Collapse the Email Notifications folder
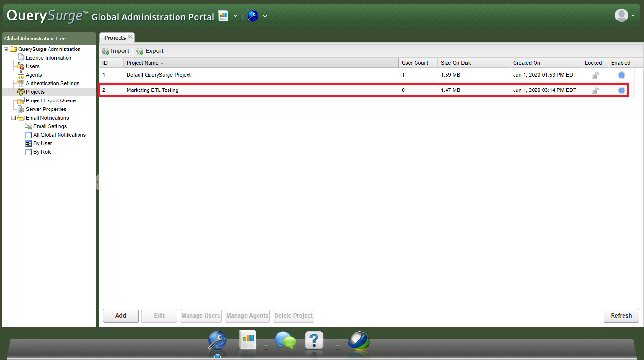The height and width of the screenshot is (360, 644). (x=14, y=118)
